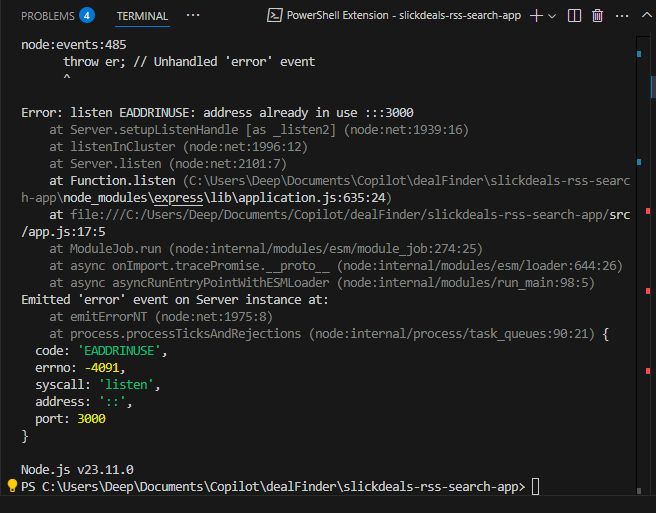This screenshot has height=513, width=656.
Task: Switch to the Problems tab
Action: coord(47,16)
